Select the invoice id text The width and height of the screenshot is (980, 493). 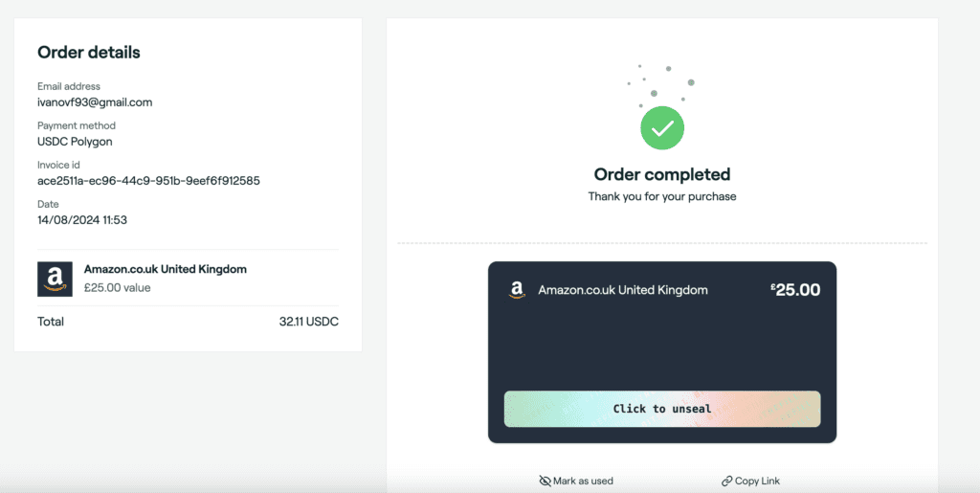click(148, 181)
